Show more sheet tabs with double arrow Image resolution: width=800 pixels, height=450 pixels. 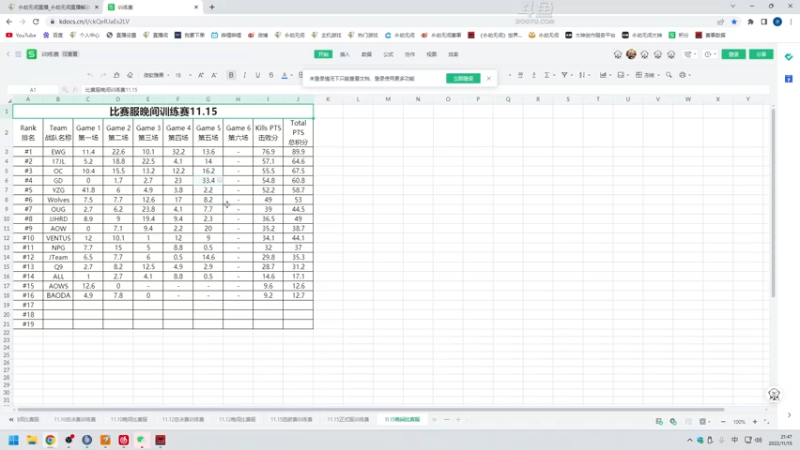click(435, 419)
